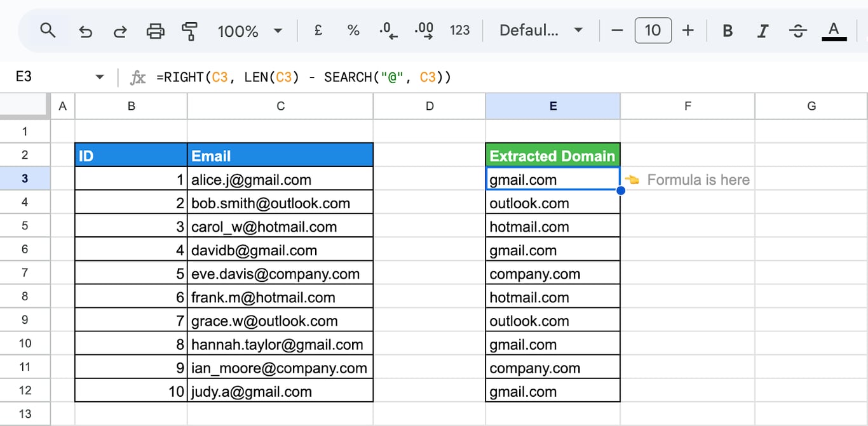Toggle italic formatting
Viewport: 868px width, 426px height.
coord(763,30)
